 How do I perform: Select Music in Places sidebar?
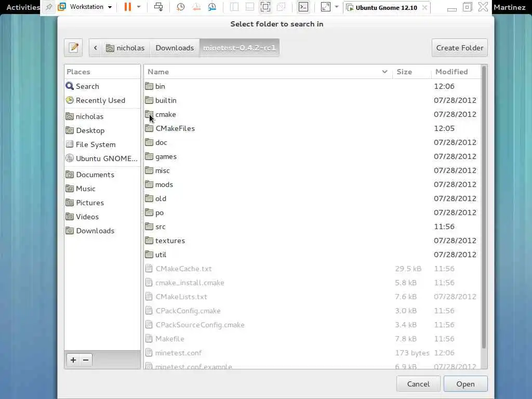(102, 189)
